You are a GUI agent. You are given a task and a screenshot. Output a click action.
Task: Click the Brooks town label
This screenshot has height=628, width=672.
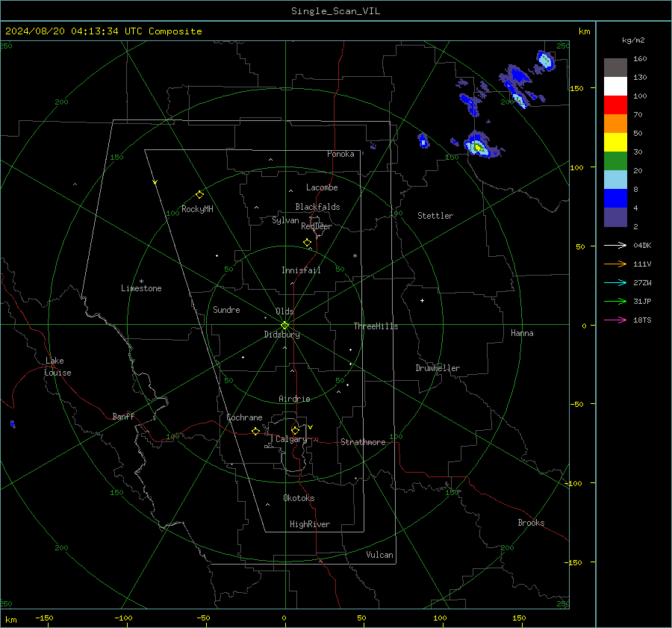[531, 523]
